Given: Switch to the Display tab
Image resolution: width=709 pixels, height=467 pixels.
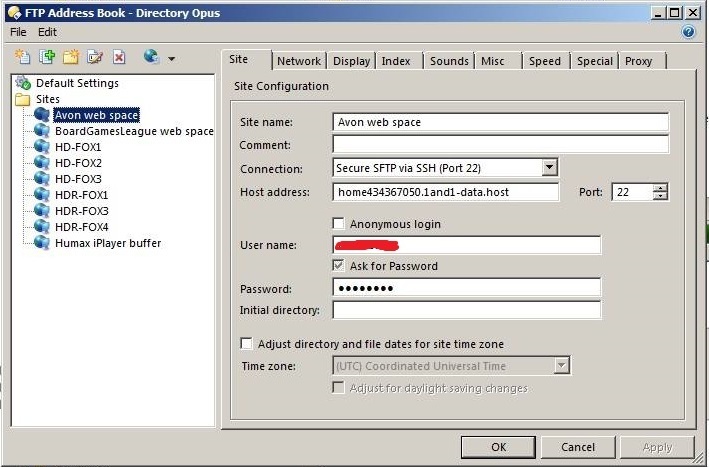Looking at the screenshot, I should tap(351, 61).
